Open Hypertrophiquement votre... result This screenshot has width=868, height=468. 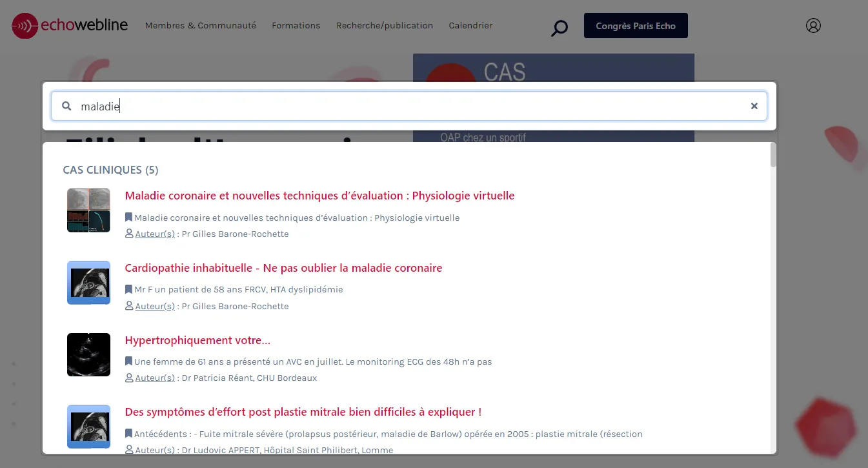pos(197,340)
